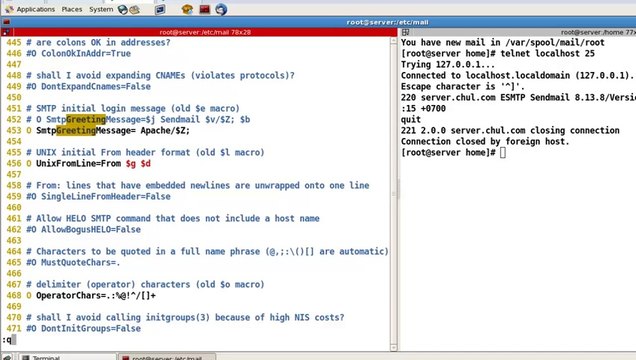Image resolution: width=636 pixels, height=360 pixels.
Task: Open the window menu icon in title bar
Action: (x=6, y=22)
